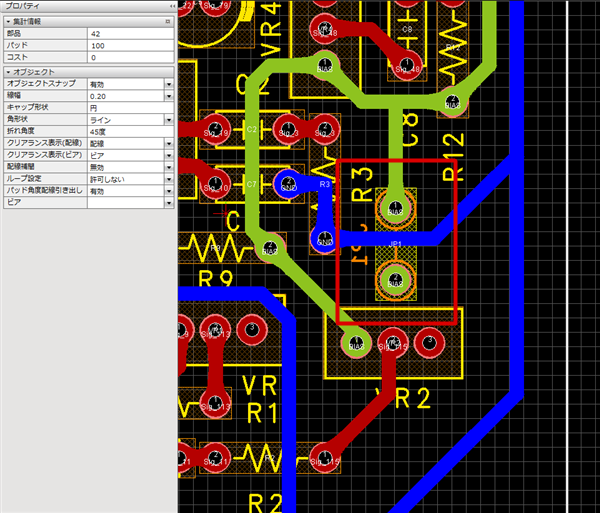The image size is (600, 513).
Task: Click the small square icon in 集計情報 header
Action: (x=166, y=20)
